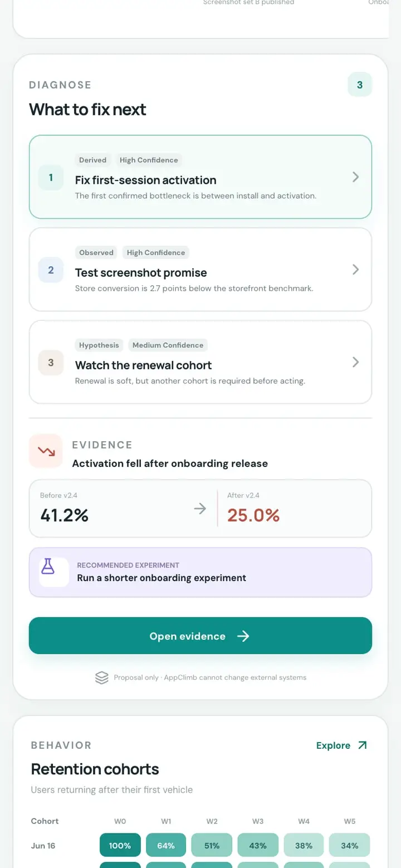Open the Test screenshot promise item
The image size is (401, 868).
[x=200, y=270]
